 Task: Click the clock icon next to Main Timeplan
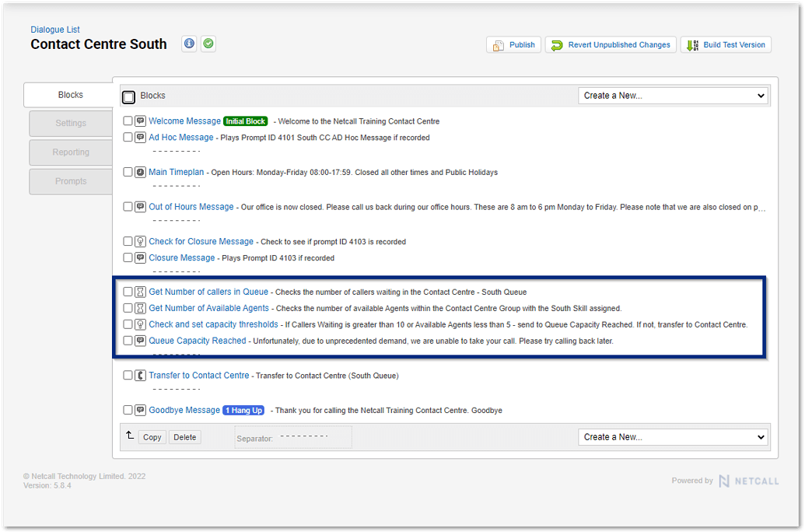pos(140,172)
